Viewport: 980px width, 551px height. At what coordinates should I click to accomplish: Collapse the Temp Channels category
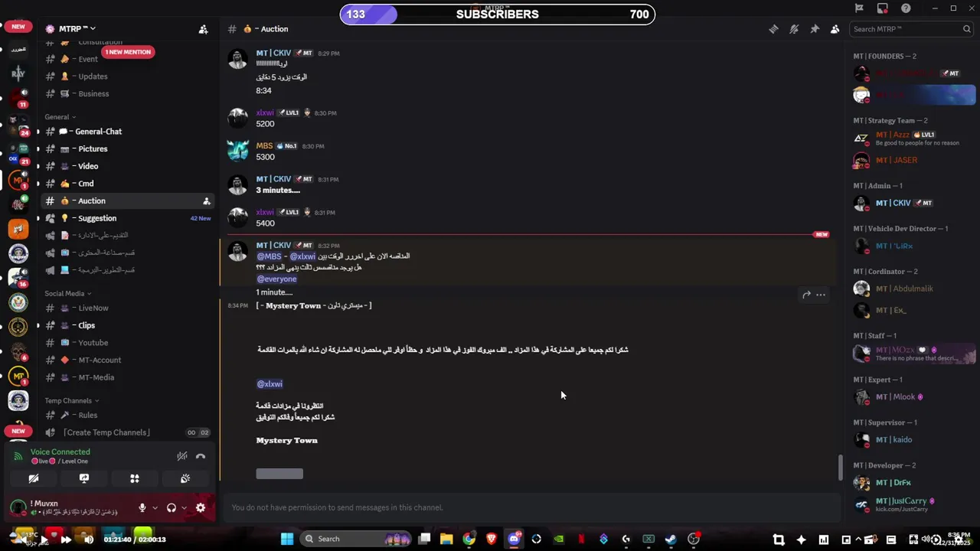pos(71,400)
